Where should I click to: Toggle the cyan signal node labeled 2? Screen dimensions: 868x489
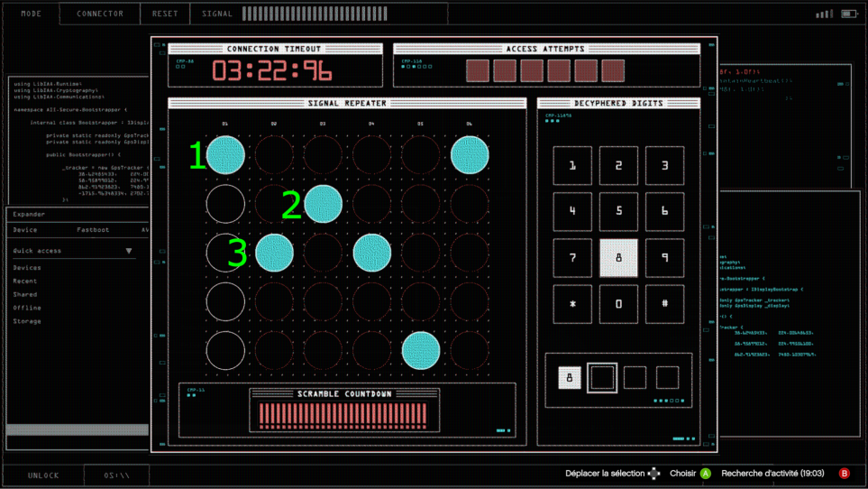click(323, 204)
